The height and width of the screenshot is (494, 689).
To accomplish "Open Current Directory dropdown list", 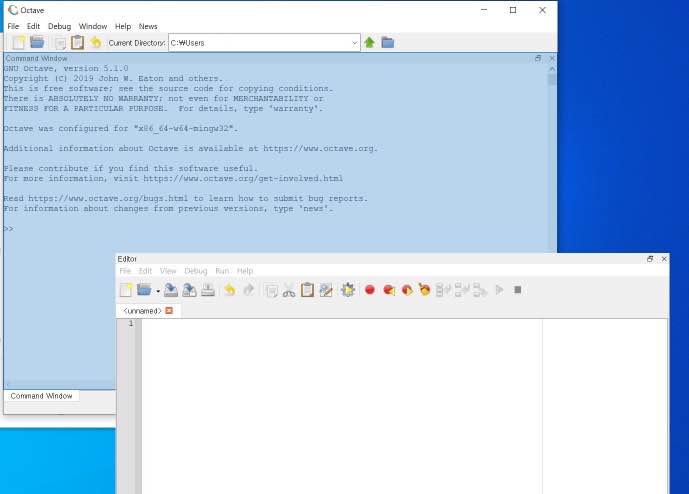I will coord(354,43).
